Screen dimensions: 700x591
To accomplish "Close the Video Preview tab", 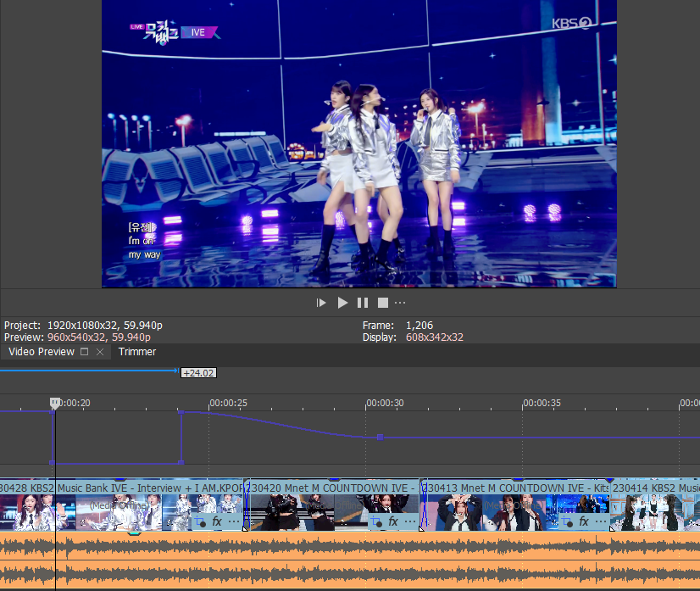I will tap(100, 352).
